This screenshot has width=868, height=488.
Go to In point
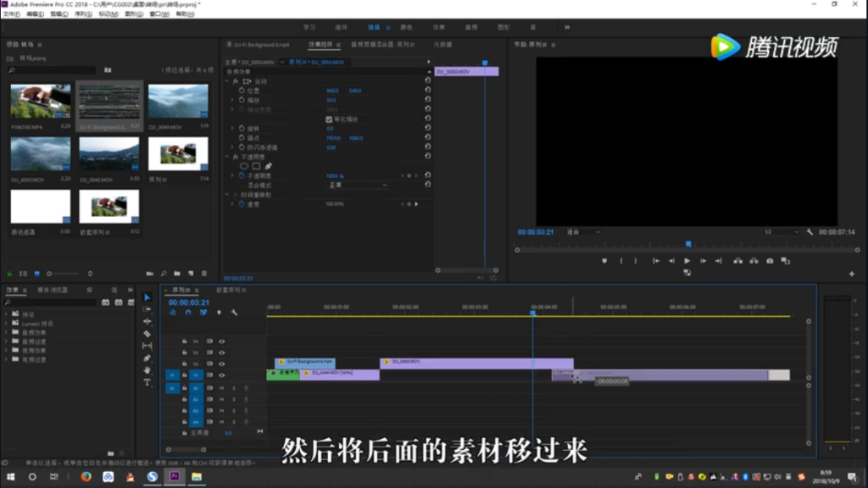[x=656, y=261]
